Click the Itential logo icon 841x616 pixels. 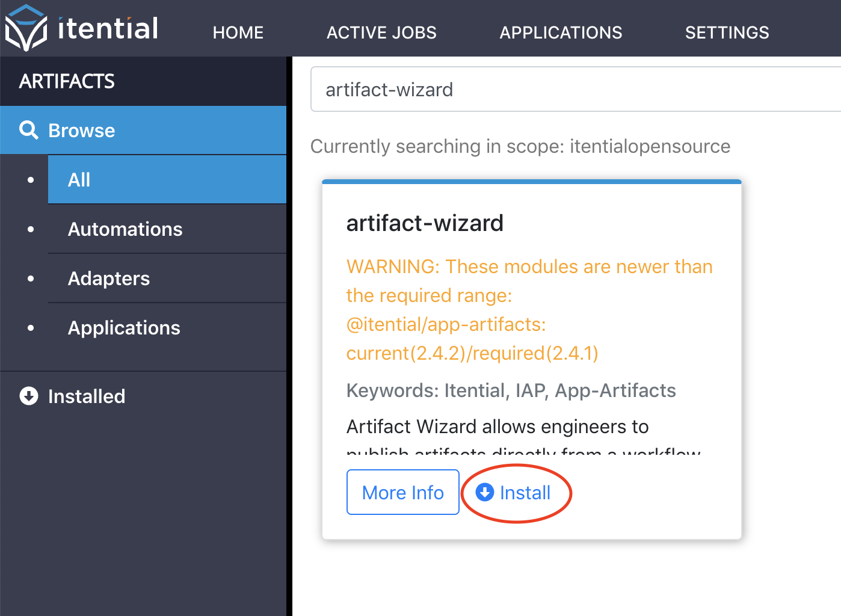coord(26,28)
